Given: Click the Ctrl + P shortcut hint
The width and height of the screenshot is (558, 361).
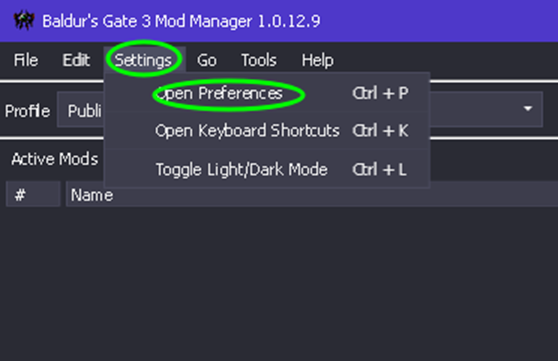Looking at the screenshot, I should [380, 93].
